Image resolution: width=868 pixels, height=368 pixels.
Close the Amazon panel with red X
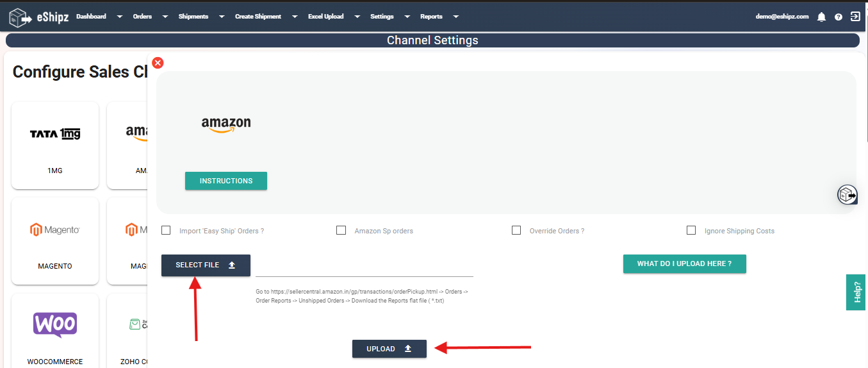click(158, 63)
